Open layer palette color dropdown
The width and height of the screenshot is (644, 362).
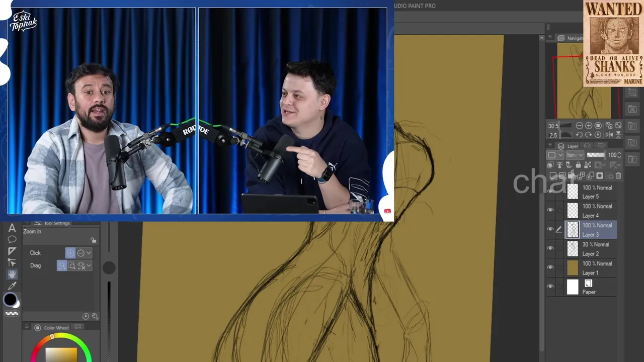(555, 155)
